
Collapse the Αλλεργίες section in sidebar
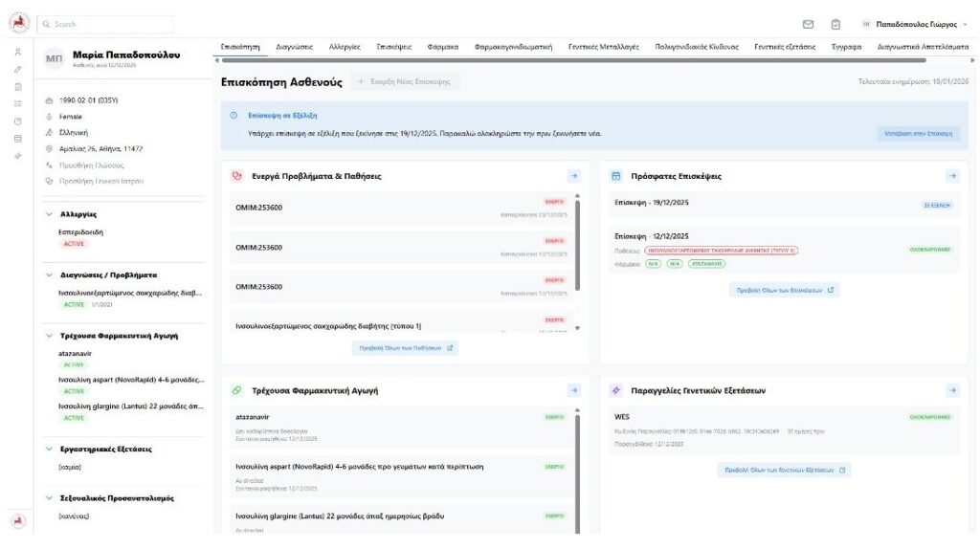(x=50, y=215)
